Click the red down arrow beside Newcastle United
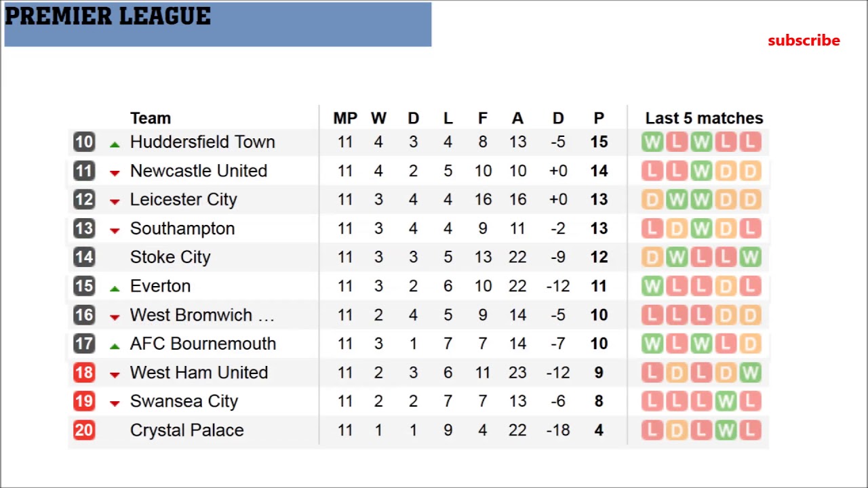The height and width of the screenshot is (488, 868). click(x=115, y=173)
